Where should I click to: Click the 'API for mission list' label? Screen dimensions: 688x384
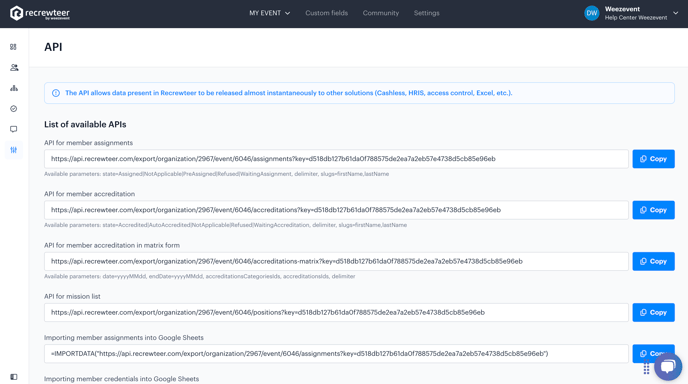pyautogui.click(x=72, y=297)
